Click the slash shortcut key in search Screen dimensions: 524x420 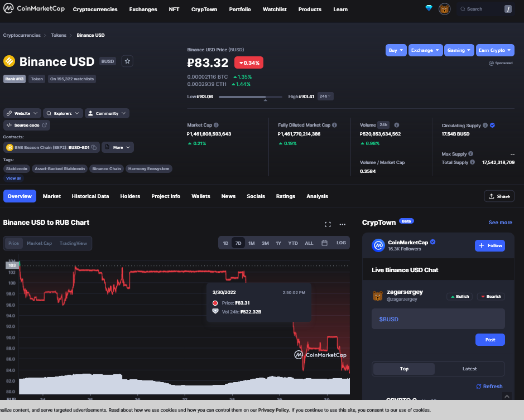pos(508,9)
